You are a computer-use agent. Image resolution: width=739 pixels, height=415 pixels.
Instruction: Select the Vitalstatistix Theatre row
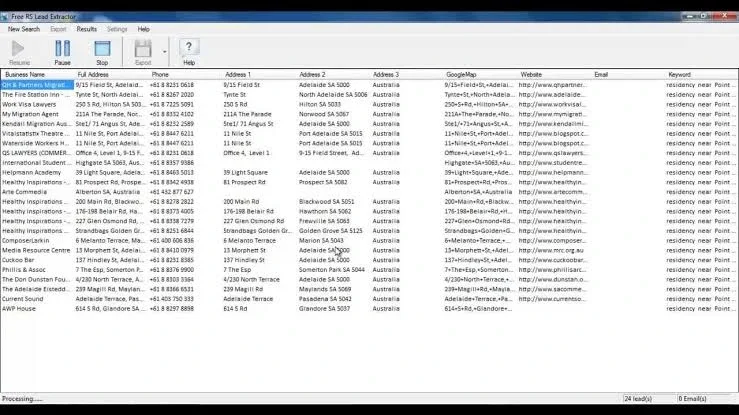(x=369, y=134)
